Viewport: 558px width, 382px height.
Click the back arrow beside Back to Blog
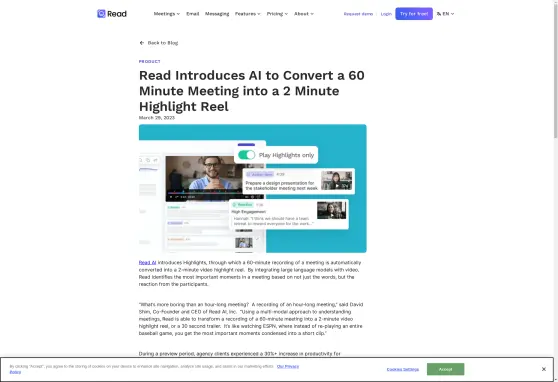142,43
